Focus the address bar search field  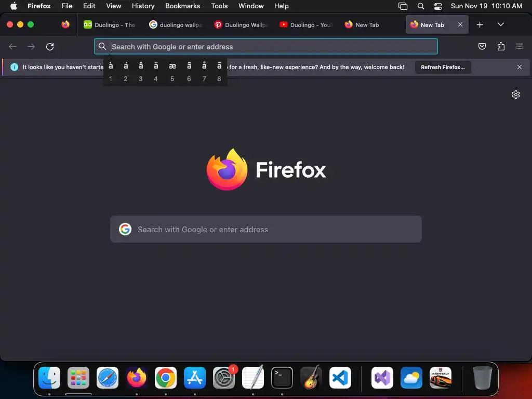point(265,46)
